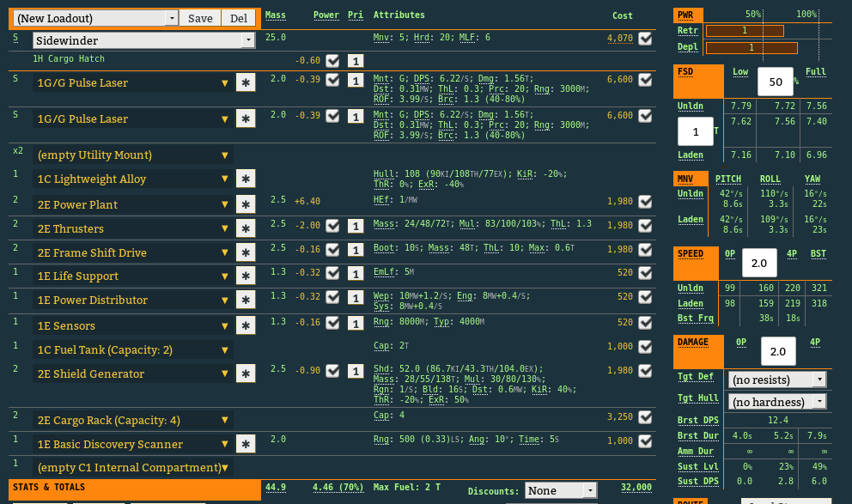Open the New Loadout dropdown

95,18
